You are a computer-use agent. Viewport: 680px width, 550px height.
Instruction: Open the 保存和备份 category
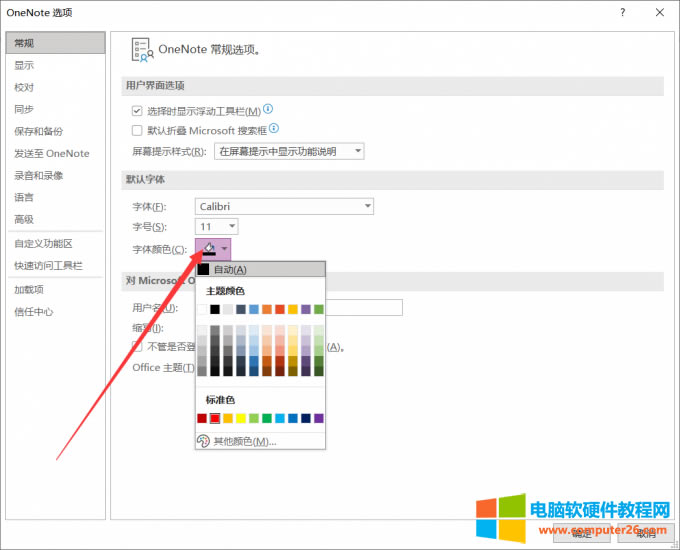click(38, 131)
